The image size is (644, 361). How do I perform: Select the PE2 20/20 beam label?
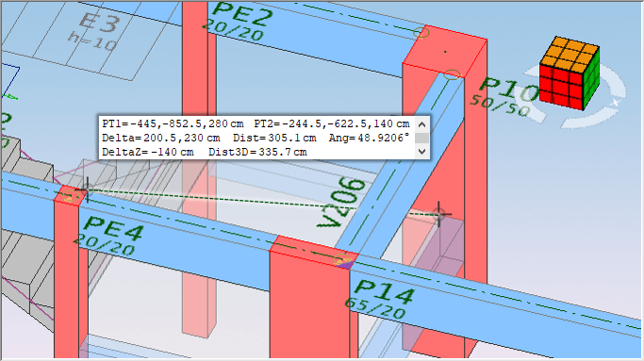pyautogui.click(x=239, y=23)
